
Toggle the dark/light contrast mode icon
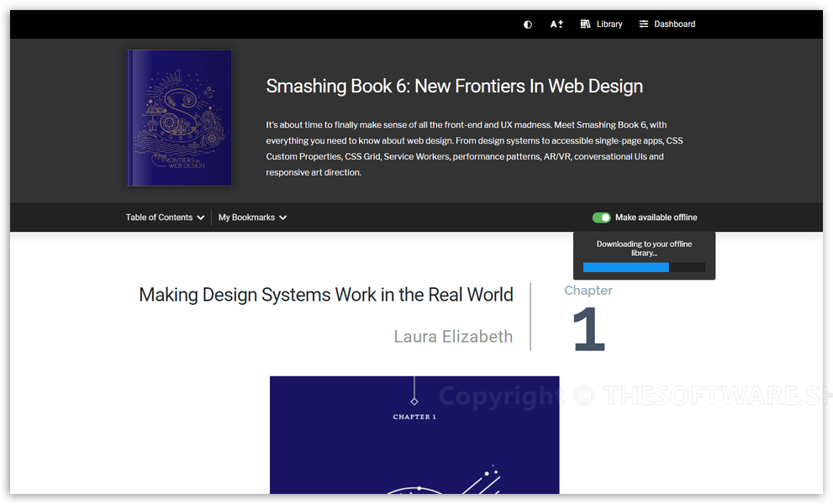click(528, 24)
